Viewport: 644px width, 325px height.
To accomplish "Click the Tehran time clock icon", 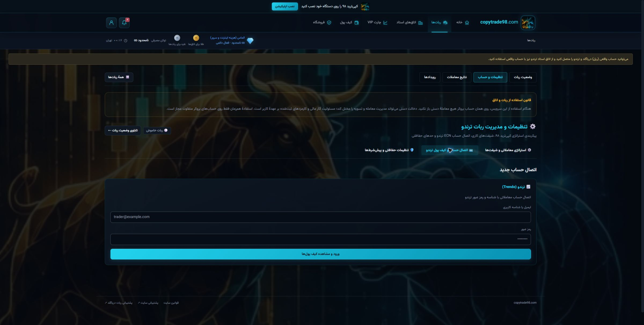I will pyautogui.click(x=125, y=41).
